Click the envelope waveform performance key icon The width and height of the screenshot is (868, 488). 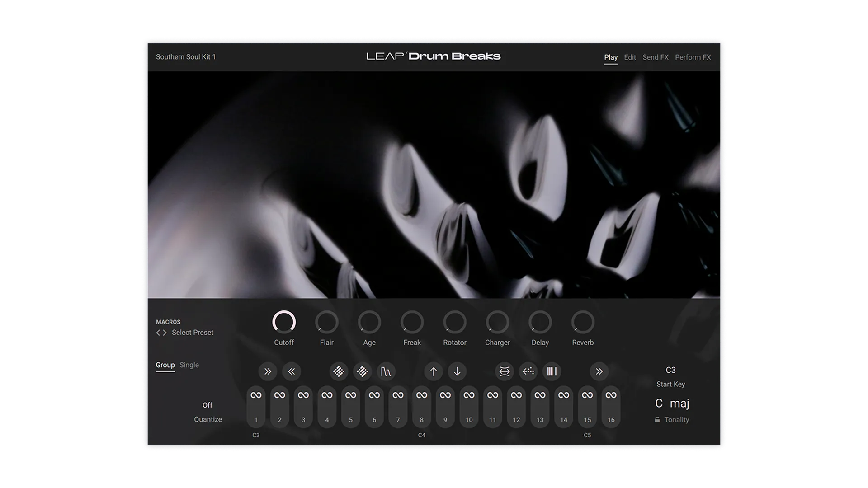point(386,371)
